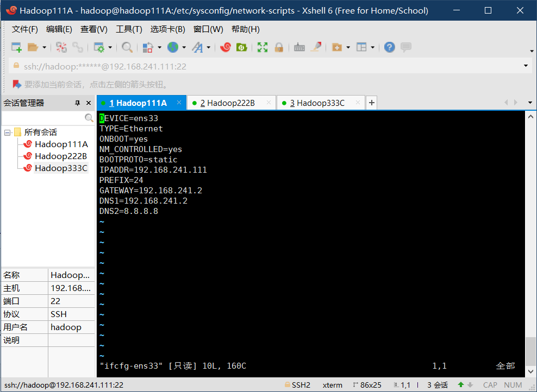This screenshot has width=537, height=392.
Task: Click the Find magnifier toolbar icon
Action: 127,47
